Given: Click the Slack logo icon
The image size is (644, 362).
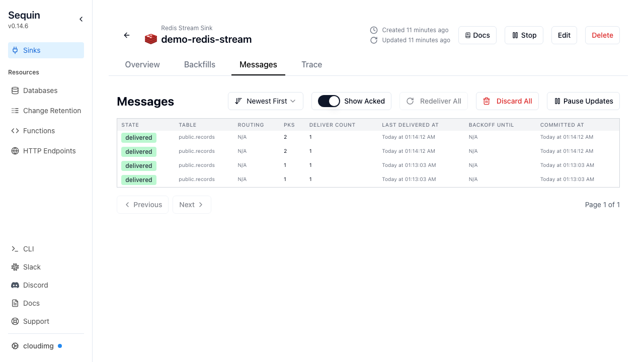Looking at the screenshot, I should pyautogui.click(x=15, y=267).
